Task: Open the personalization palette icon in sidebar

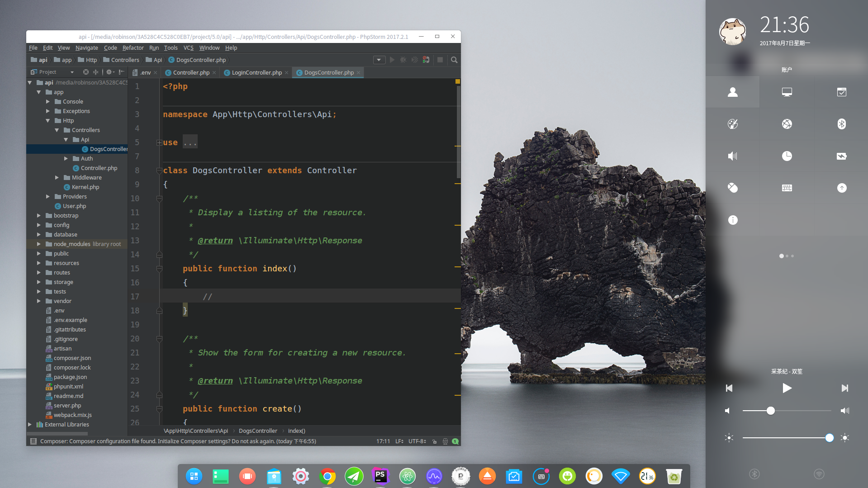Action: coord(733,124)
